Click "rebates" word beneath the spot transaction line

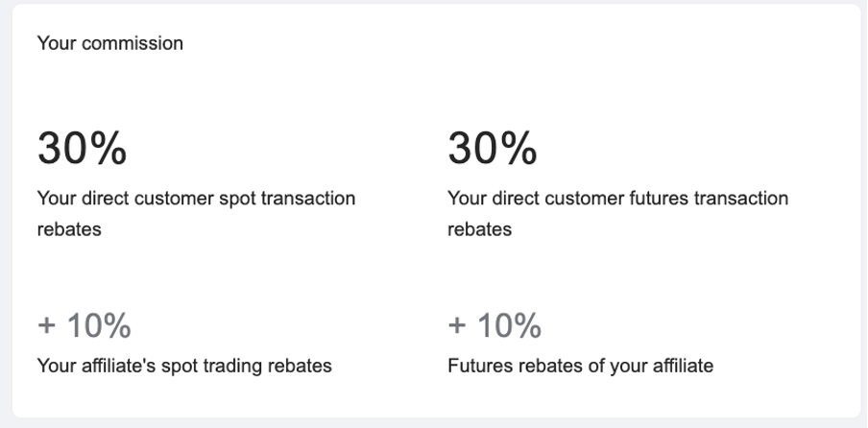click(x=69, y=229)
